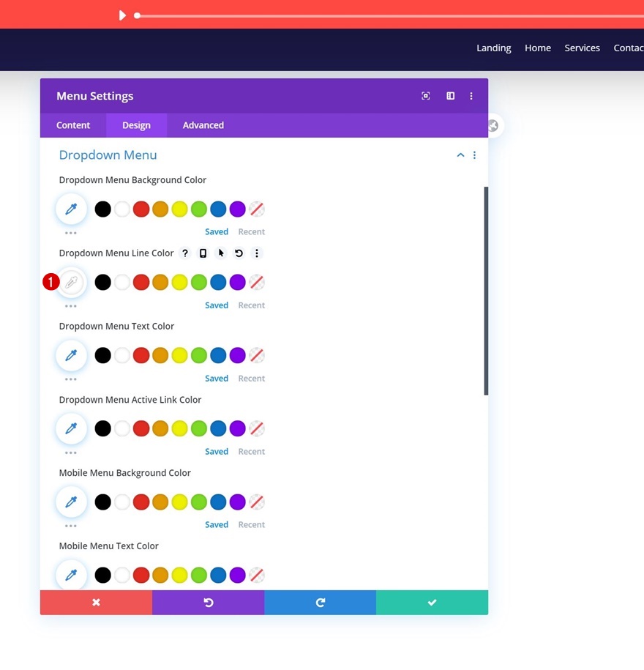Click the settings panel vertical scrollbar
This screenshot has width=644, height=670.
(x=486, y=291)
